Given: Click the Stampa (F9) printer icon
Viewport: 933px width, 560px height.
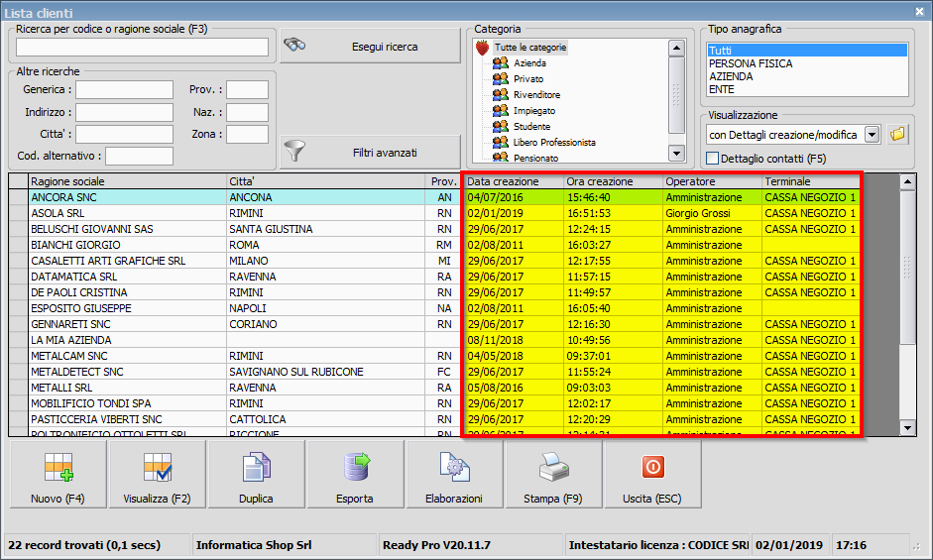Looking at the screenshot, I should point(553,467).
